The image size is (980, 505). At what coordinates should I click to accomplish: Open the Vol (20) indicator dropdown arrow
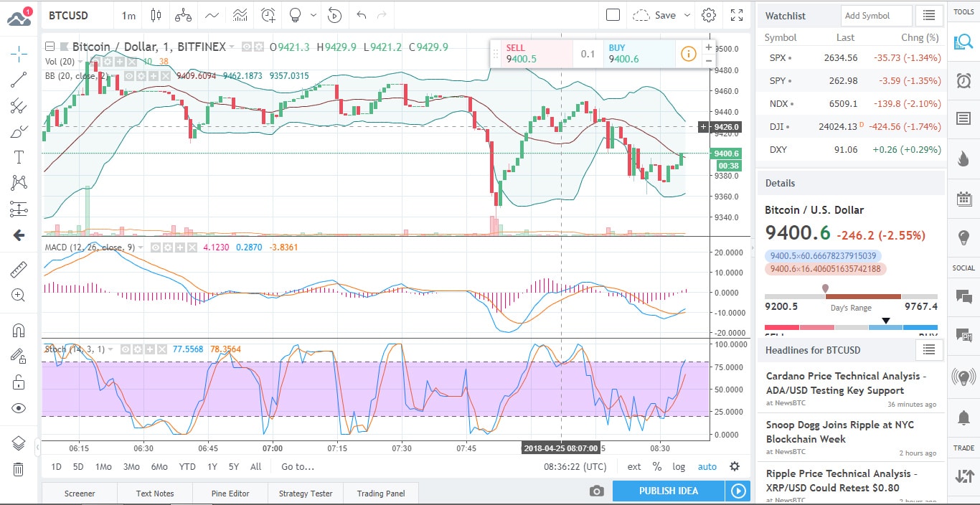tap(81, 62)
